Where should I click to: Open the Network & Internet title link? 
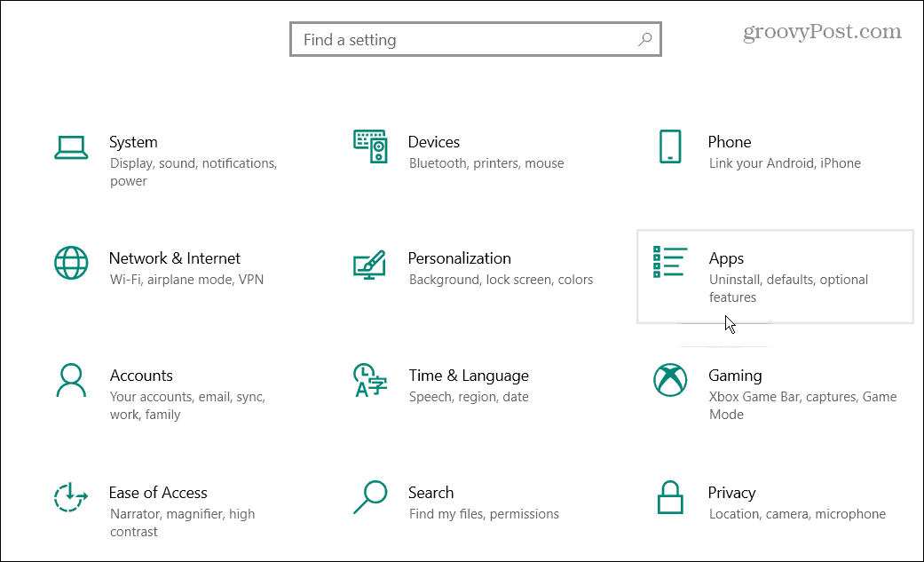coord(174,258)
